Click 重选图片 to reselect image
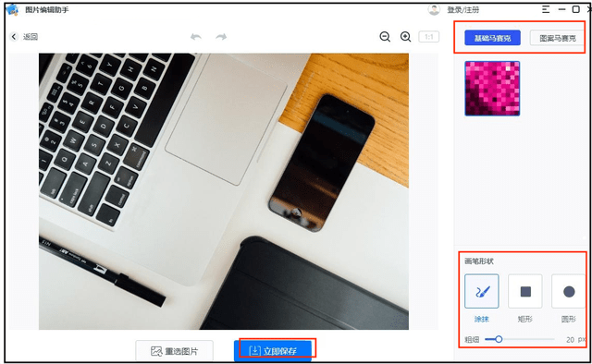 (x=175, y=351)
